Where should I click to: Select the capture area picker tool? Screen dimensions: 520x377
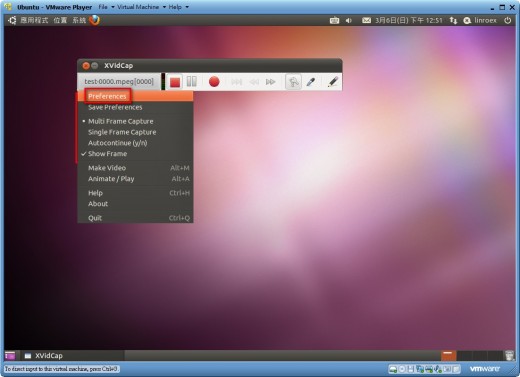[293, 82]
